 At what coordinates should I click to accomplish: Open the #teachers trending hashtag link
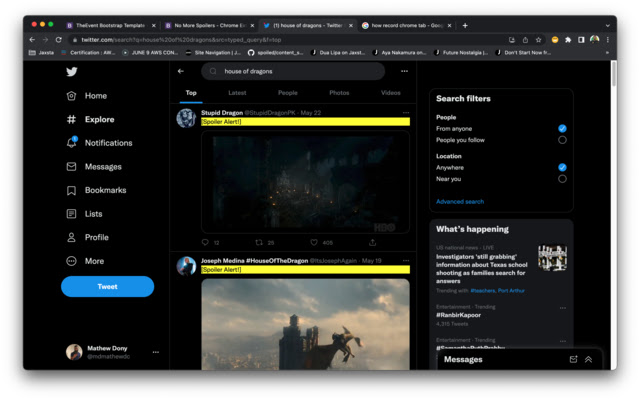tap(483, 291)
